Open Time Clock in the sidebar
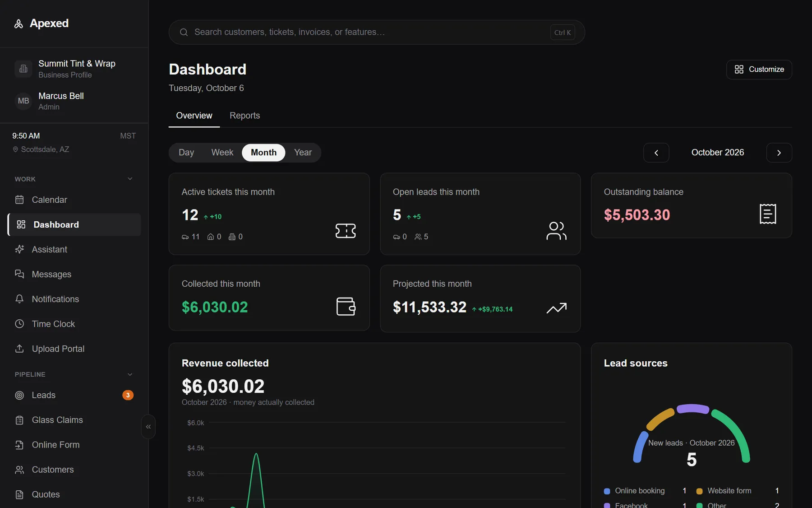Viewport: 812px width, 508px height. pos(74,324)
